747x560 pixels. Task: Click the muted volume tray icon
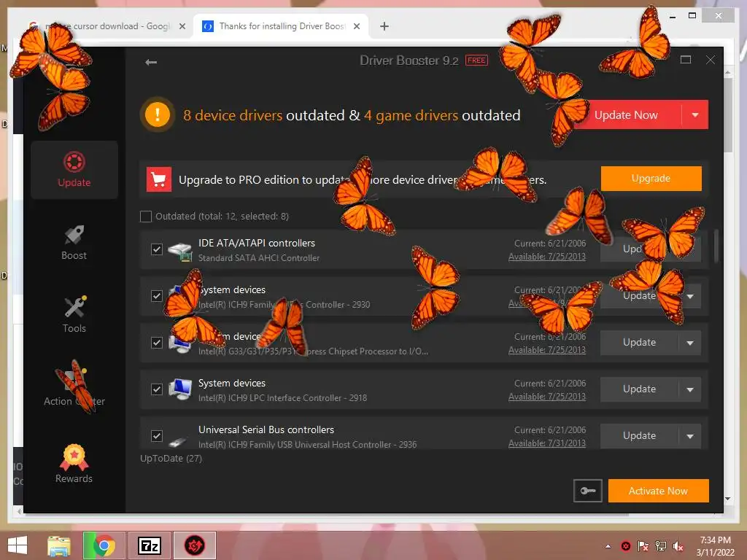pyautogui.click(x=678, y=546)
